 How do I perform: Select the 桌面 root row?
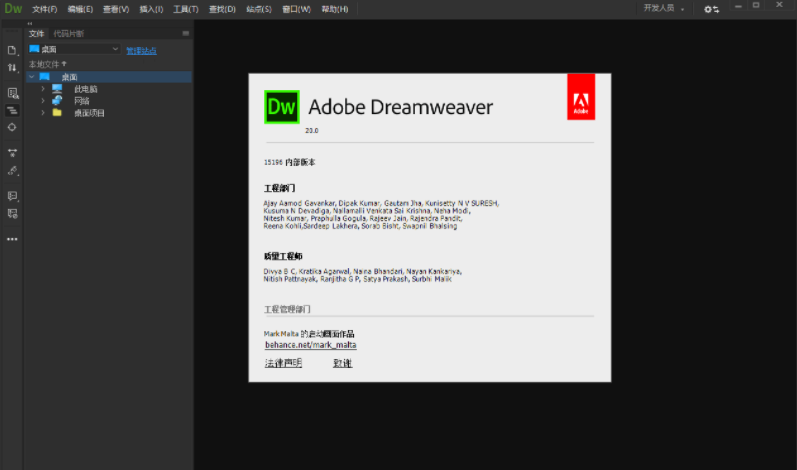pos(109,77)
